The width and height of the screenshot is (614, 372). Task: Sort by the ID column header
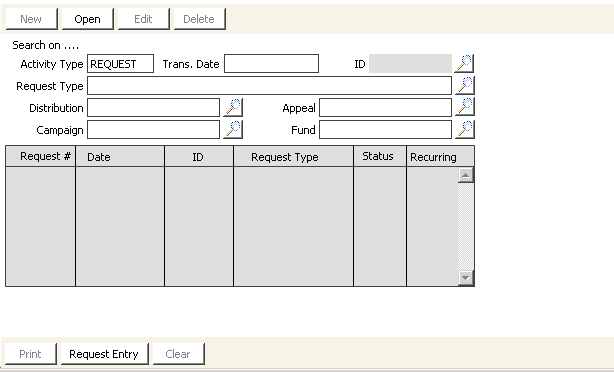click(x=199, y=156)
